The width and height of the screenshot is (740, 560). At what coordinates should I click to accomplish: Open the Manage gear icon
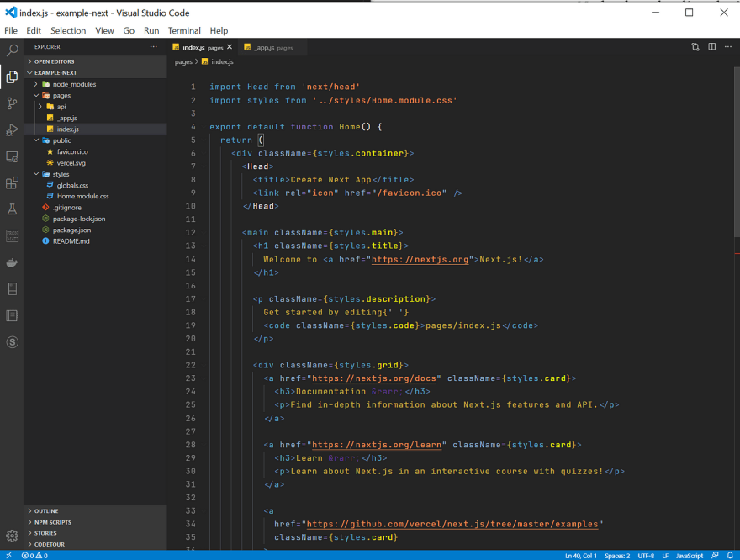coord(13,536)
